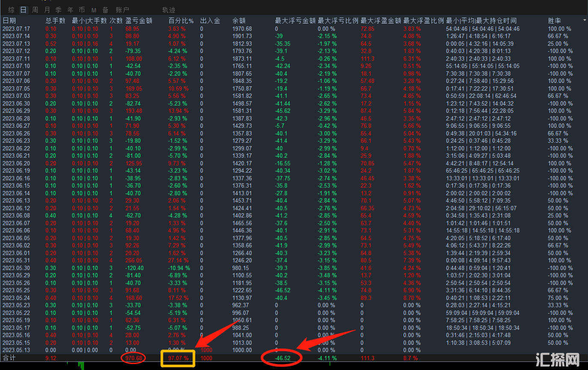Viewport: 588px width, 370px height.
Task: Switch to the 日 (daily) tab
Action: tap(23, 10)
